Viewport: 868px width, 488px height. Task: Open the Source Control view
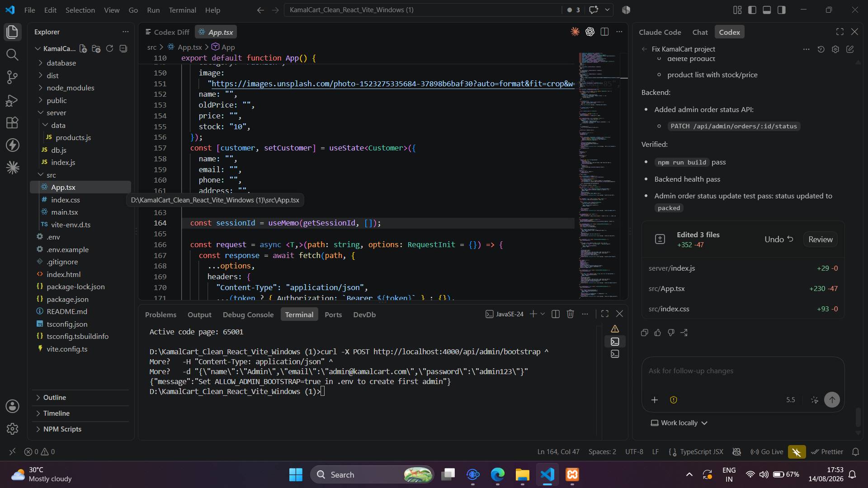tap(12, 77)
